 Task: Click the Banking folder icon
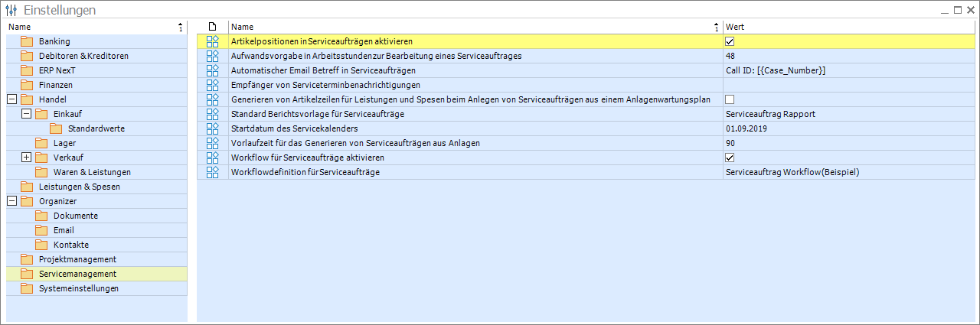click(27, 41)
